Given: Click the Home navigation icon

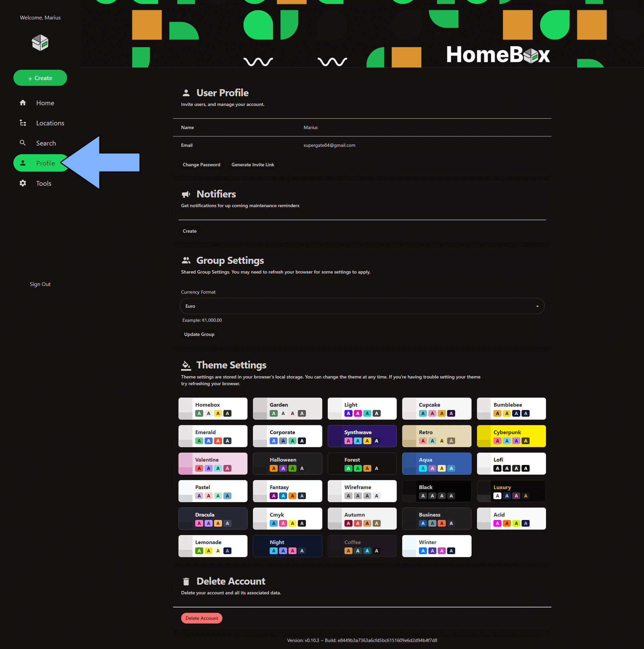Looking at the screenshot, I should pos(22,103).
